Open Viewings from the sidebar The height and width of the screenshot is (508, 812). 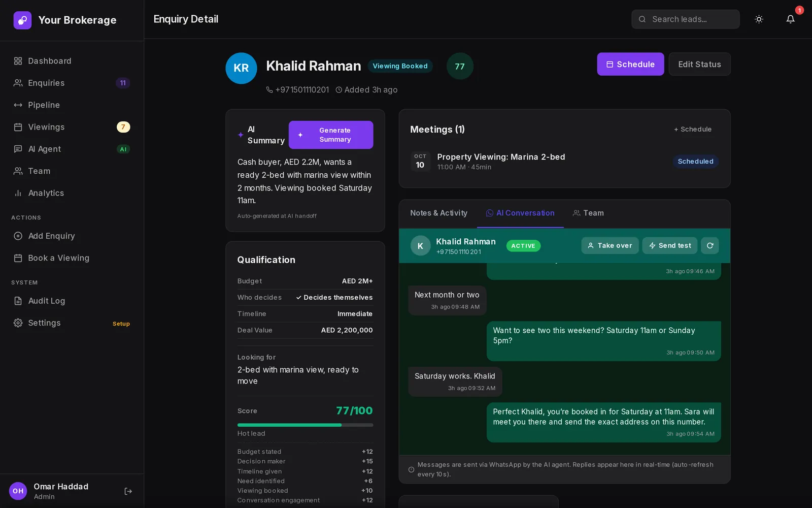pos(72,127)
